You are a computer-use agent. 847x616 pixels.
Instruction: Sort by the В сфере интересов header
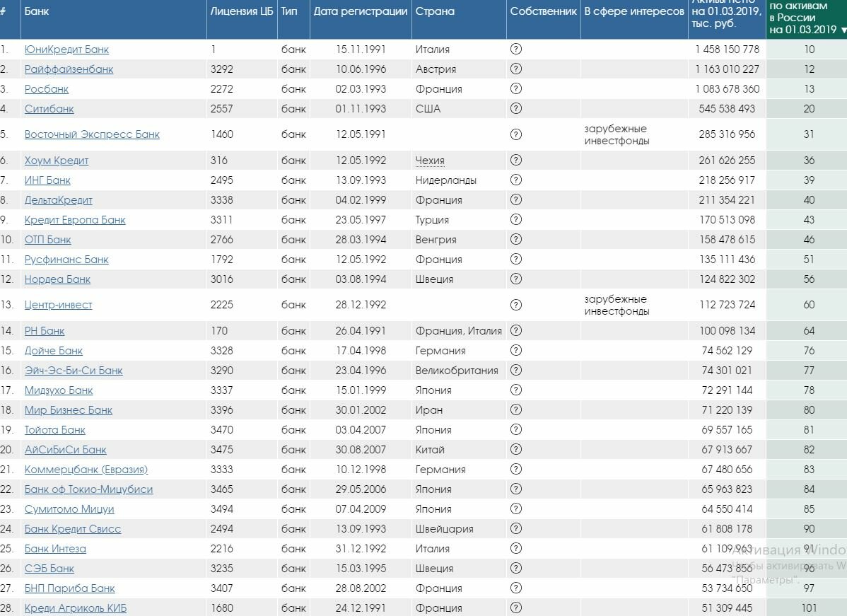tap(634, 11)
